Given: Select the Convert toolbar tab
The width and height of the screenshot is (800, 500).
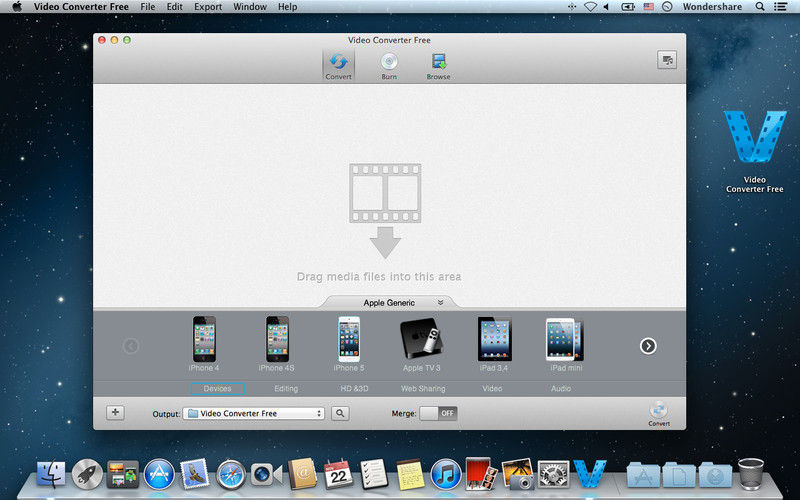Looking at the screenshot, I should (x=338, y=66).
